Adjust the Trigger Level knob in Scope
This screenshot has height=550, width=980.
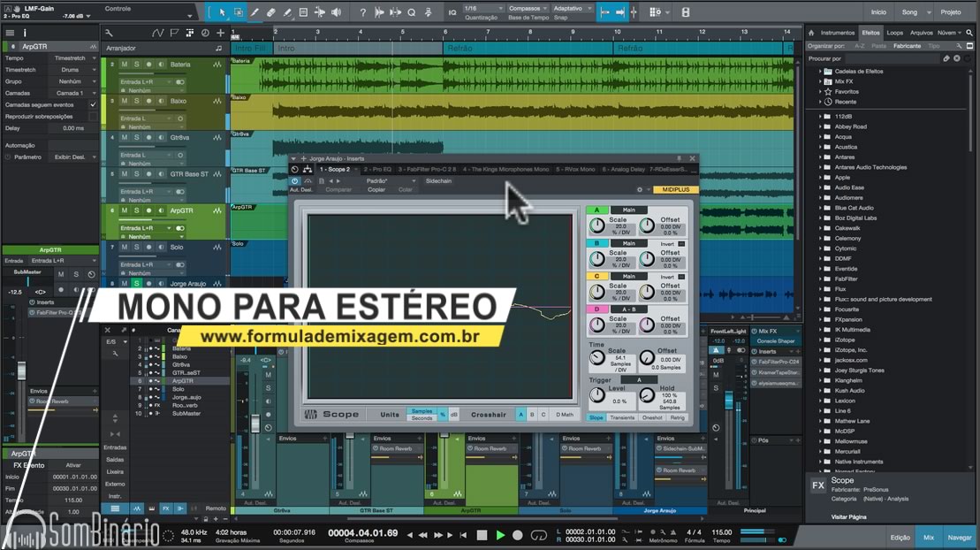596,395
